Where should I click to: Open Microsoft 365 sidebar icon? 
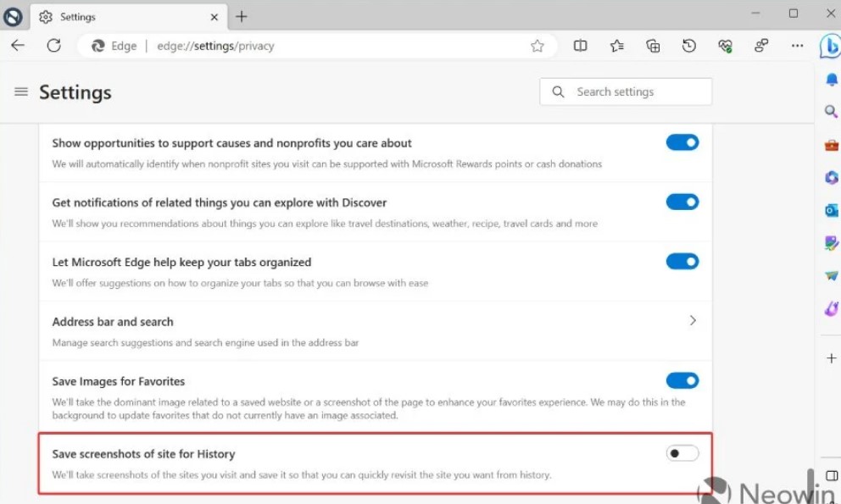[x=832, y=178]
